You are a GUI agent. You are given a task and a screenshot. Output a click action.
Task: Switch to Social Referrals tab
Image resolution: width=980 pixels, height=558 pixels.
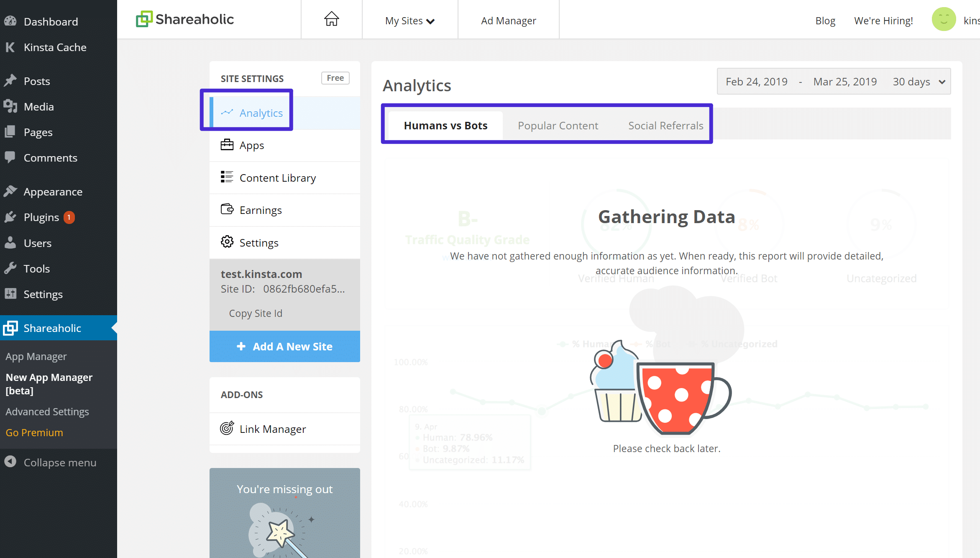[x=666, y=125]
